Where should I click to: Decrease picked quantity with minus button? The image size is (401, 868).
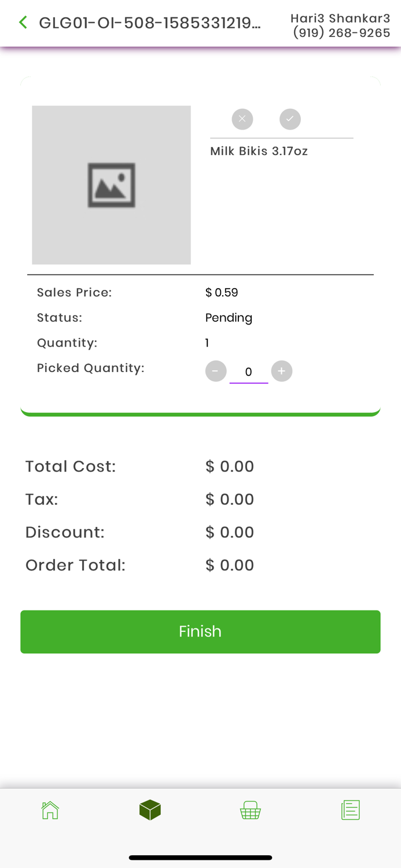[x=216, y=372]
